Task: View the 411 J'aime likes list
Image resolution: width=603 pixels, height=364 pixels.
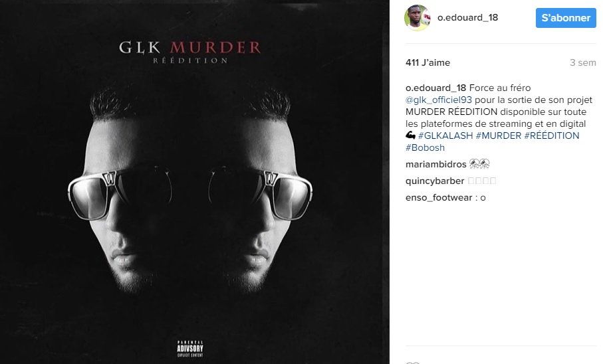Action: [427, 62]
